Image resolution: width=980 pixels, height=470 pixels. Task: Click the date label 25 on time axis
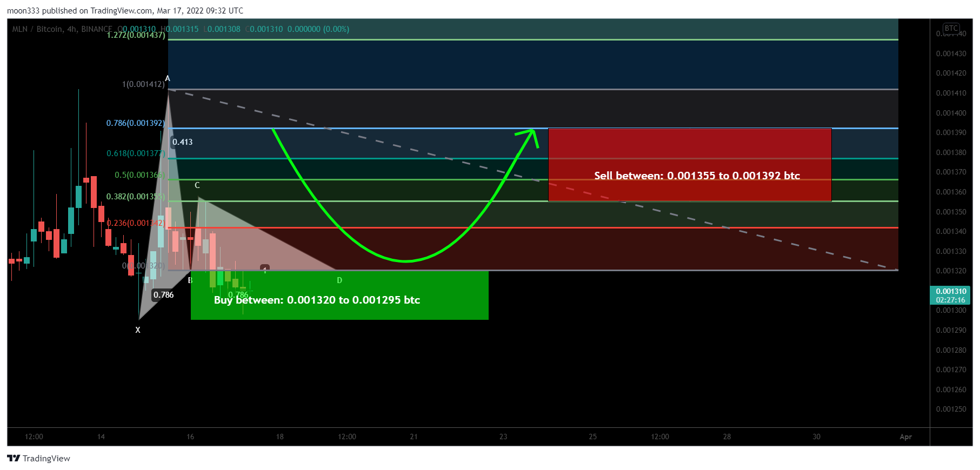593,437
